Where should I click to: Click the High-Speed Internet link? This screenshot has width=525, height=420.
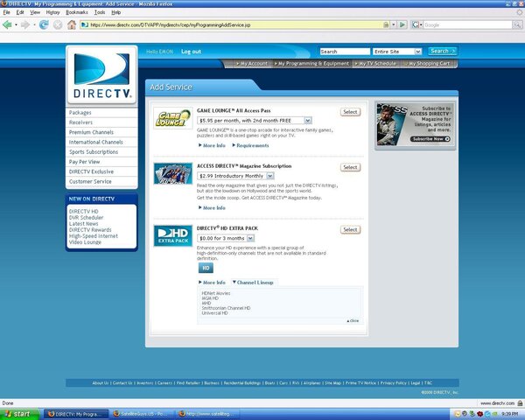coord(94,236)
